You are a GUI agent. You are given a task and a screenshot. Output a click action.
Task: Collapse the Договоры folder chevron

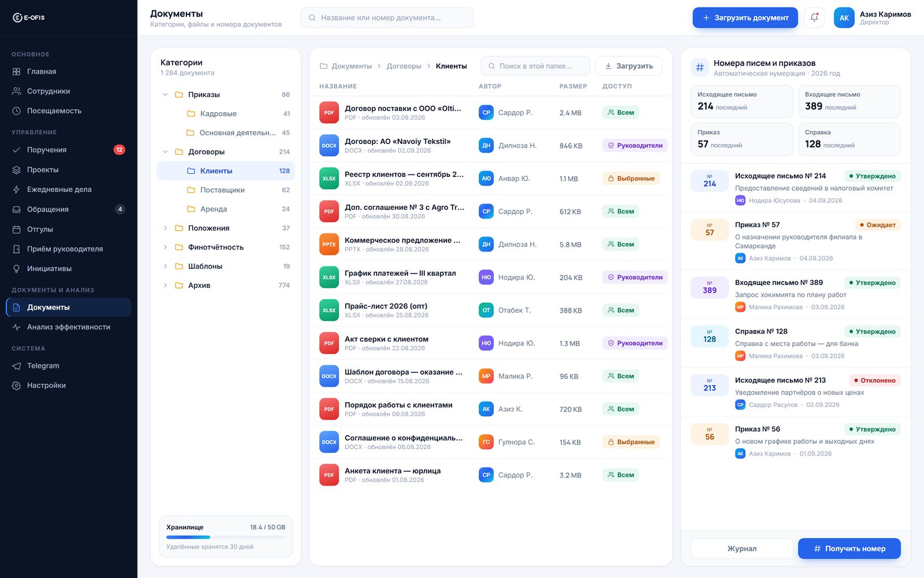[x=165, y=152]
